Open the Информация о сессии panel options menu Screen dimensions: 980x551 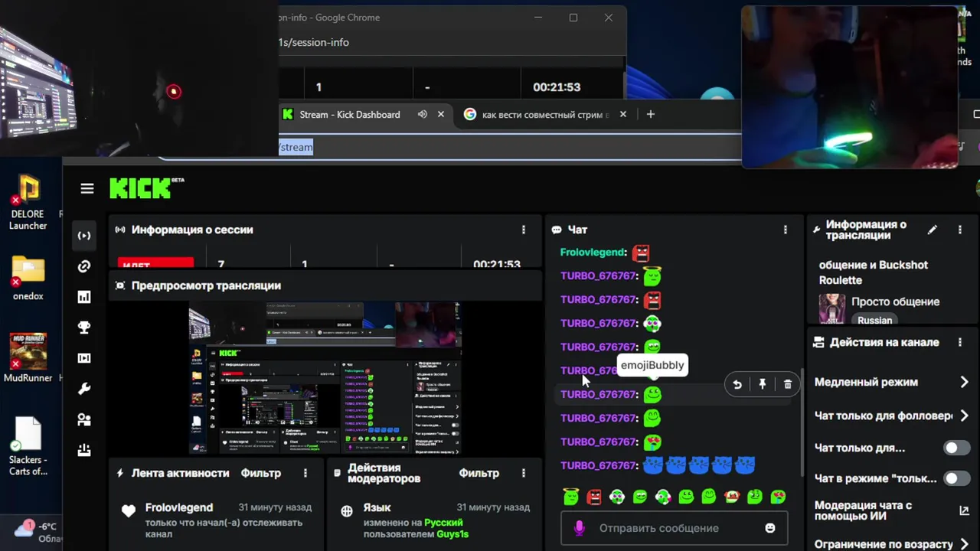(x=524, y=230)
